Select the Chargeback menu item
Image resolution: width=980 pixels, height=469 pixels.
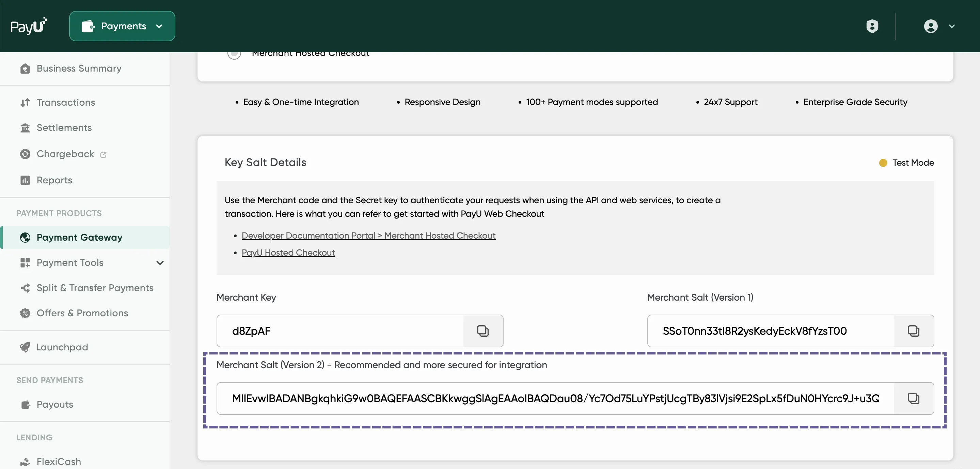(x=65, y=153)
